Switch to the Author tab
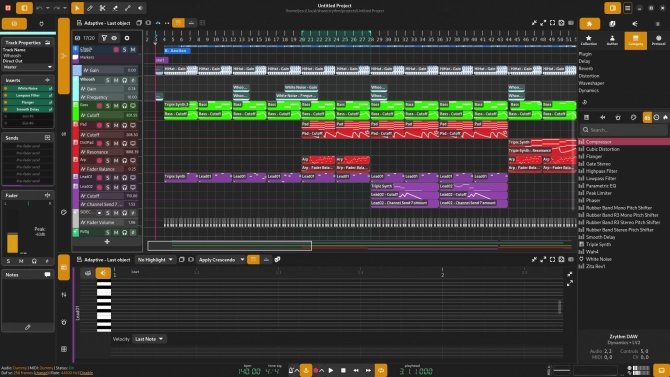This screenshot has width=670, height=377. (612, 40)
